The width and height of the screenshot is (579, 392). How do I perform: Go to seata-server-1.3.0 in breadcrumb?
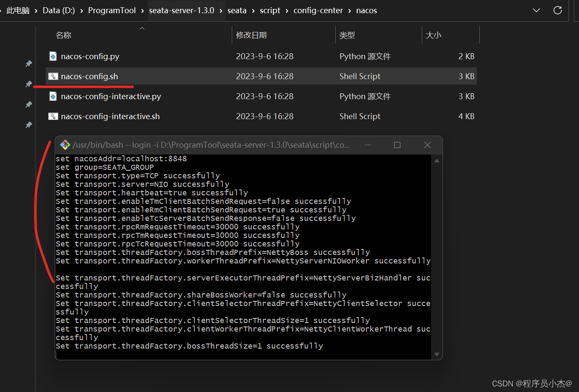[181, 11]
